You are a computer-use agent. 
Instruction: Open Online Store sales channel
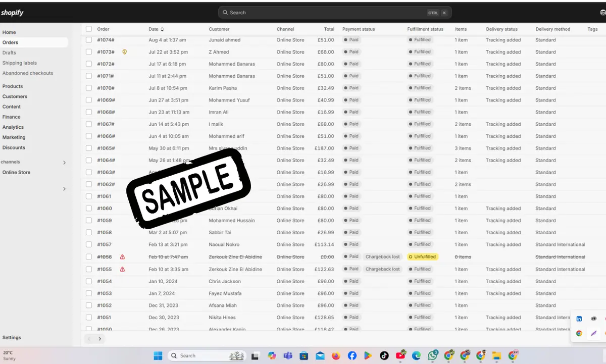[x=16, y=172]
